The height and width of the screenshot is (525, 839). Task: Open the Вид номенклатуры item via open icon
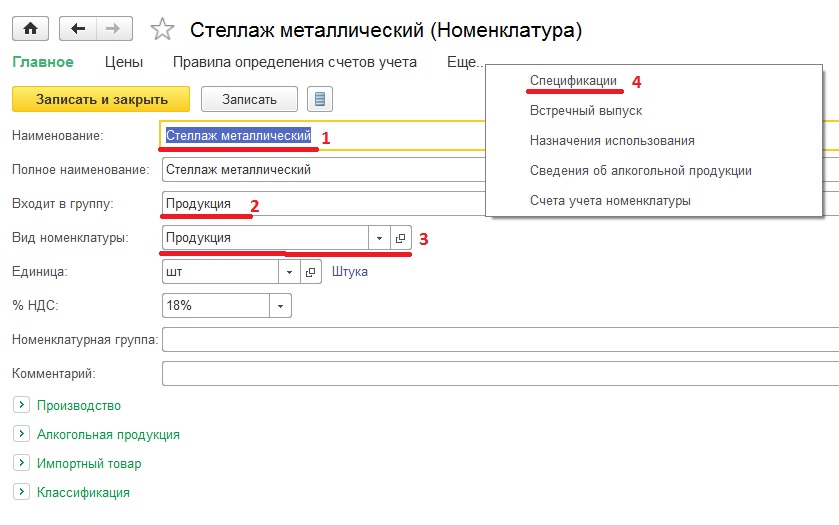[400, 238]
